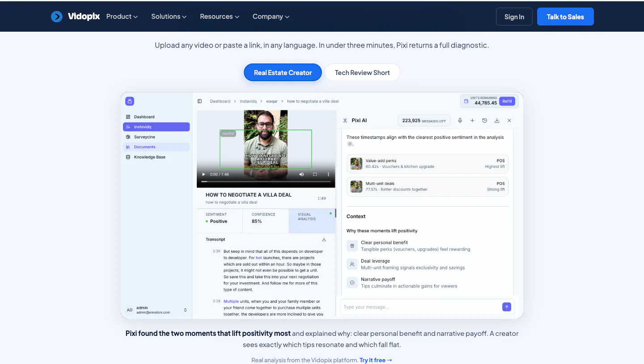Click the Multi-unit deals thumbnail

(x=356, y=186)
